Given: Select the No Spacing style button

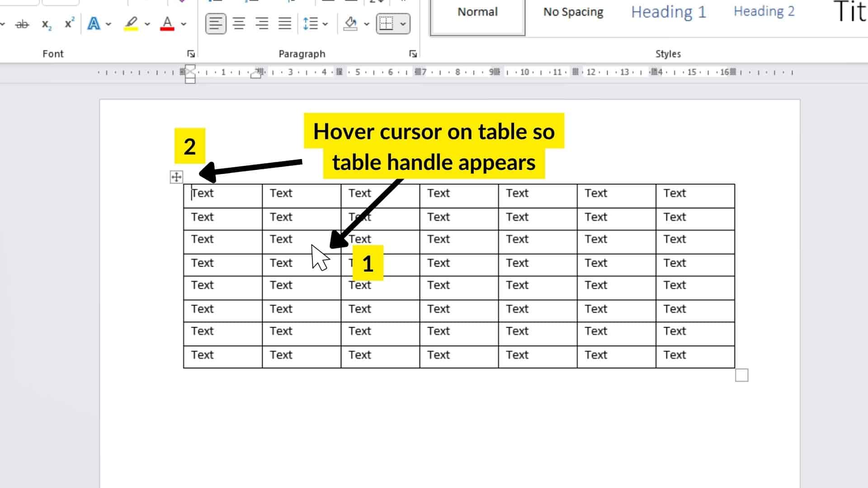Looking at the screenshot, I should click(572, 12).
